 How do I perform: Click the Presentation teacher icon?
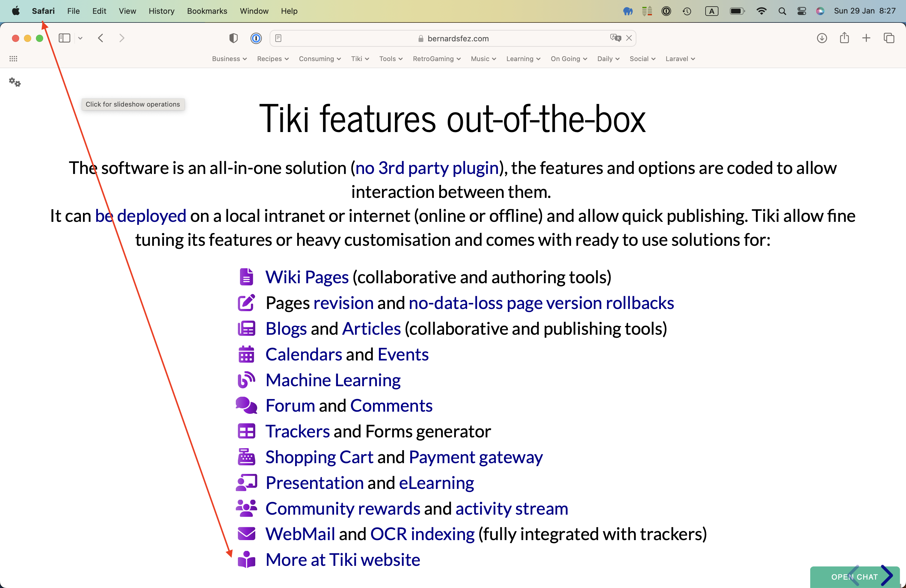click(246, 483)
